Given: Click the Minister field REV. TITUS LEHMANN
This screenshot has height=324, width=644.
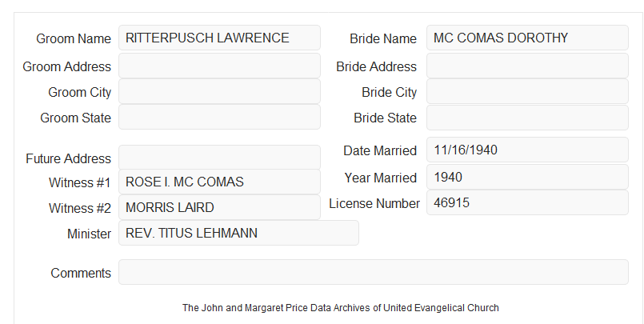Looking at the screenshot, I should pos(238,233).
